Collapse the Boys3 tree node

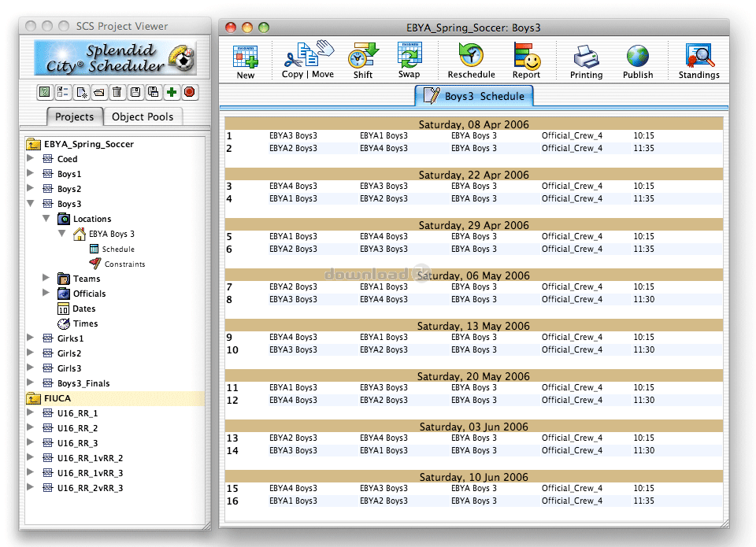[x=31, y=203]
